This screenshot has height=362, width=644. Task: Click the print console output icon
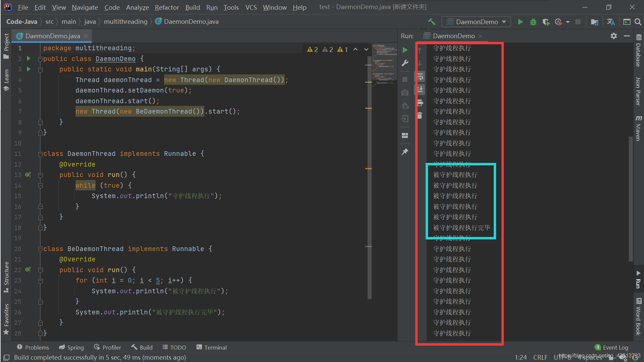coord(420,103)
